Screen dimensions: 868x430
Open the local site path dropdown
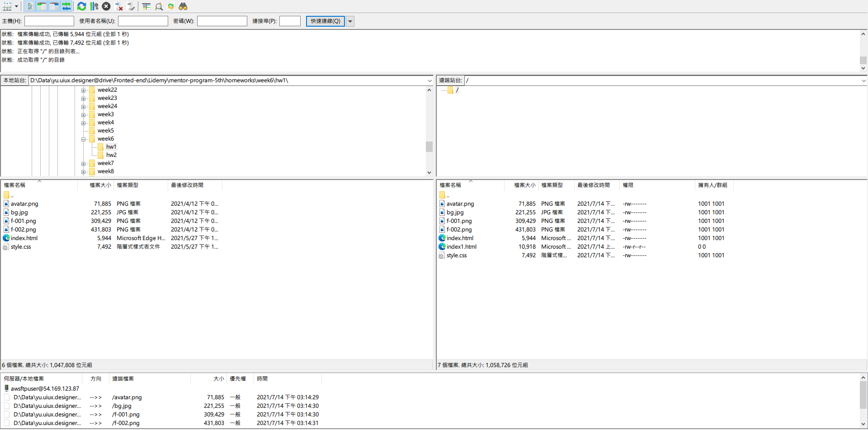click(x=429, y=80)
